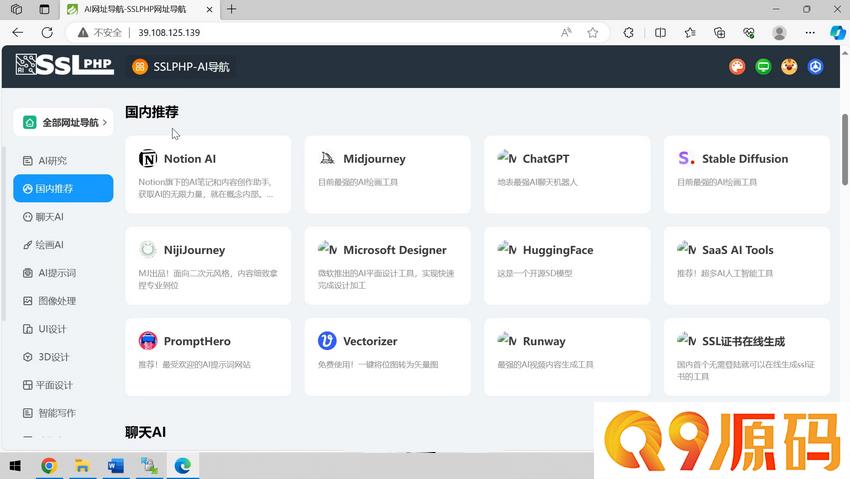Open the Midjourney card link
850x479 pixels.
(388, 174)
